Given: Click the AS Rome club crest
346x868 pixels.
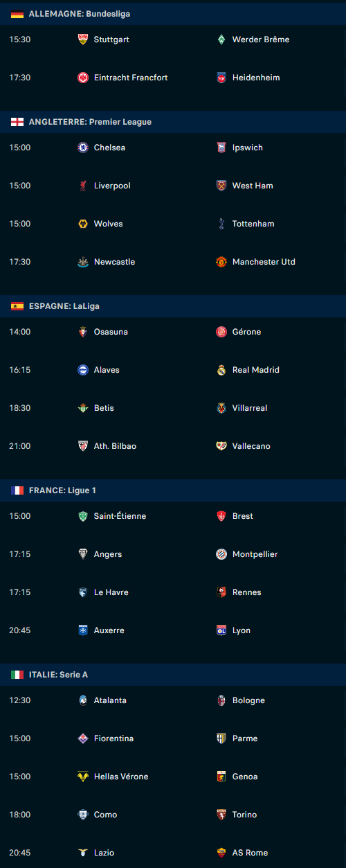Looking at the screenshot, I should [x=221, y=853].
